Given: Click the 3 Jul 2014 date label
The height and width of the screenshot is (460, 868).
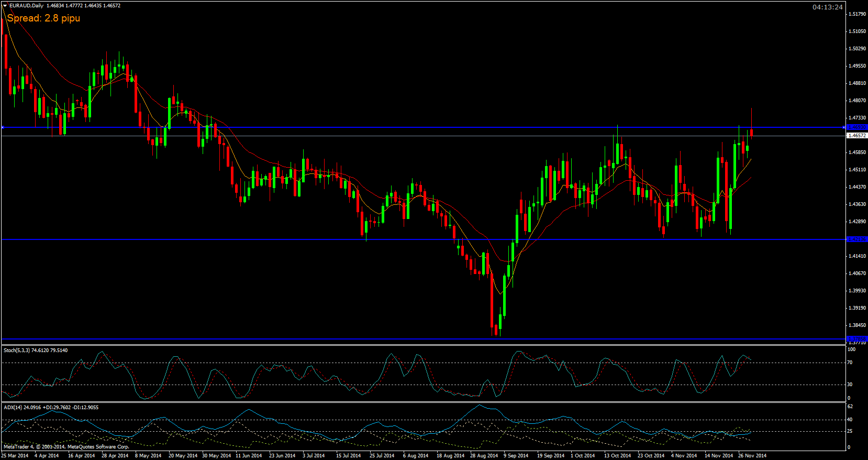Looking at the screenshot, I should (x=314, y=456).
